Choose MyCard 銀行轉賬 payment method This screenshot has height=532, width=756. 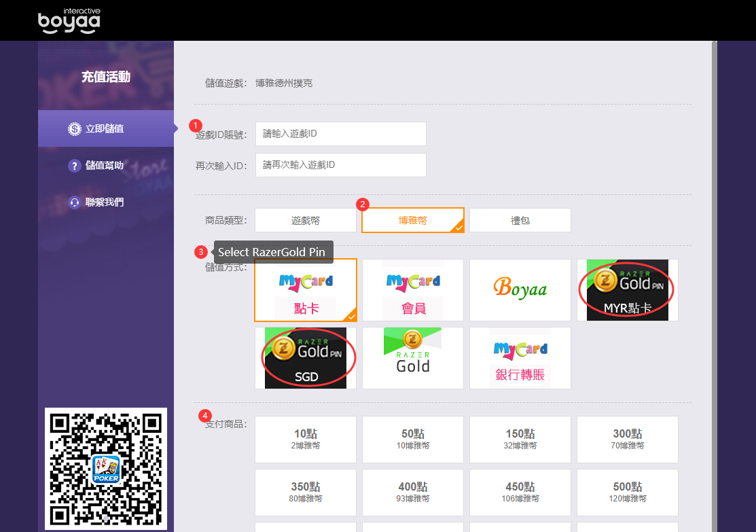(520, 358)
